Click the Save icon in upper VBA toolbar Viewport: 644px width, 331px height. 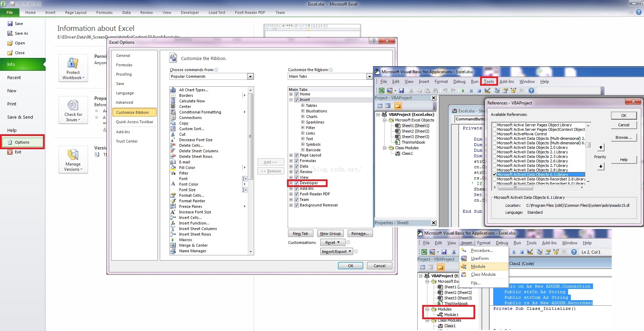tap(401, 91)
